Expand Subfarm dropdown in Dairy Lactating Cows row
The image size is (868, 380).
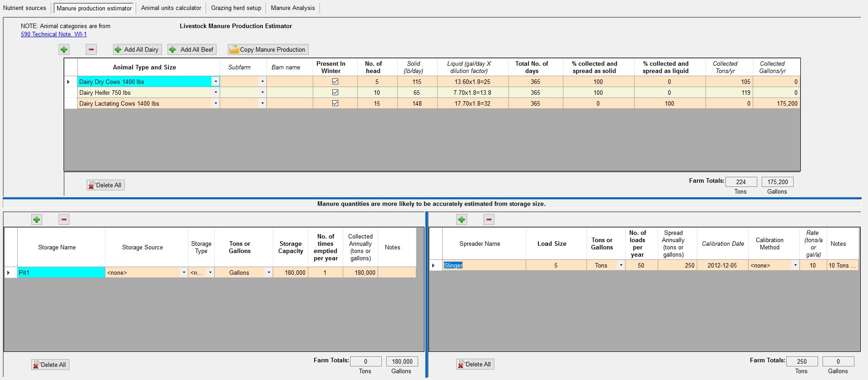[x=262, y=103]
